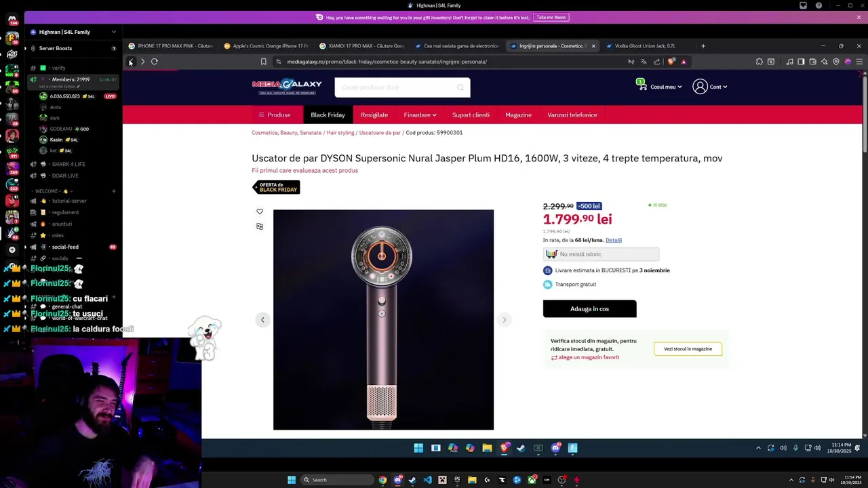Viewport: 868px width, 488px height.
Task: Open Visual Studio Code in bottom taskbar
Action: pyautogui.click(x=427, y=480)
